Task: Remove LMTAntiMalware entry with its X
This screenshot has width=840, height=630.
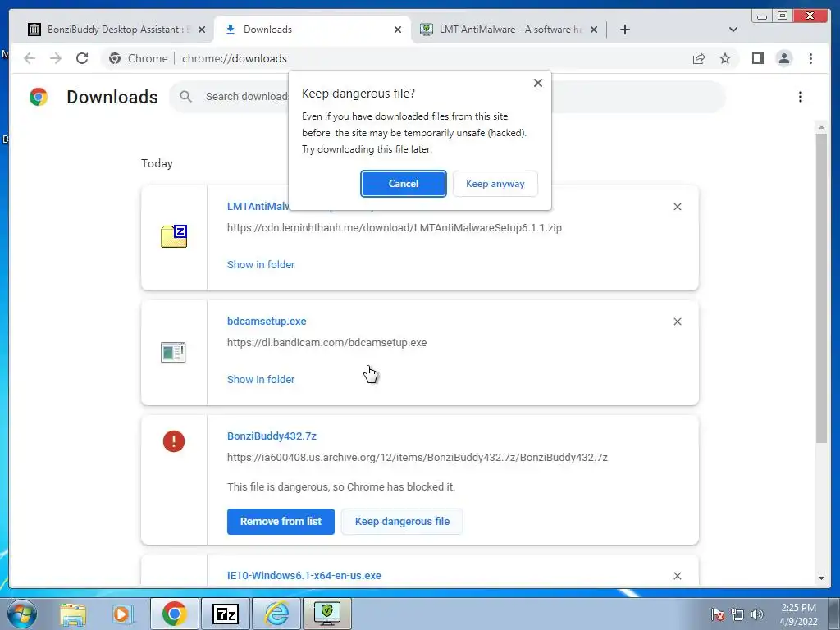Action: [677, 207]
